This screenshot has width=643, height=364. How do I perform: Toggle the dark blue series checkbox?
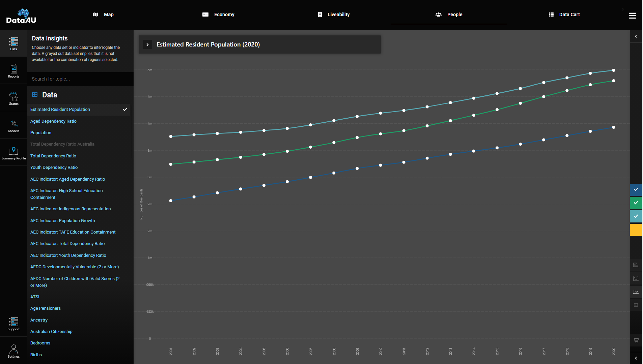pos(636,190)
